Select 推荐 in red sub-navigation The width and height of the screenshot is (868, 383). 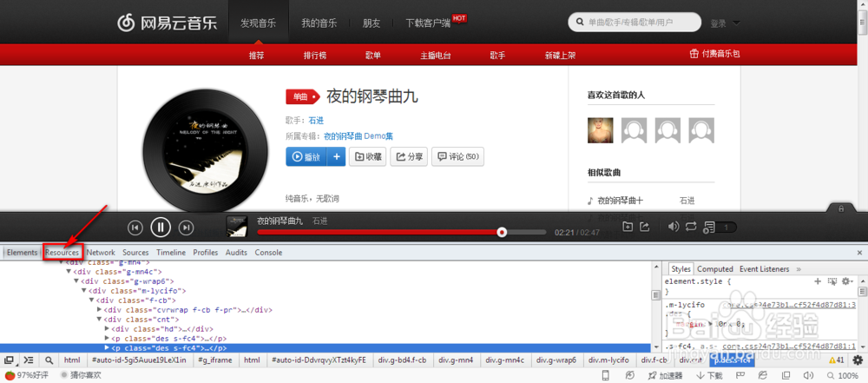(x=256, y=56)
